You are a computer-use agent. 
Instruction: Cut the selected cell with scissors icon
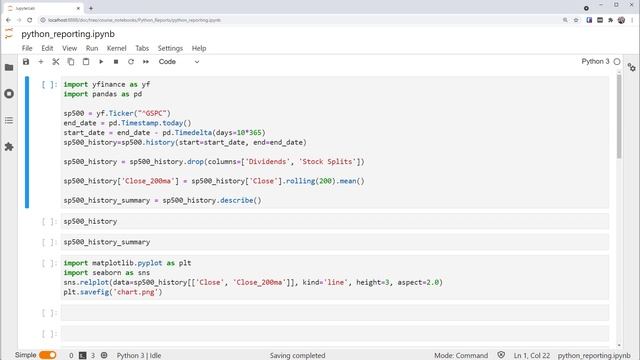point(56,62)
